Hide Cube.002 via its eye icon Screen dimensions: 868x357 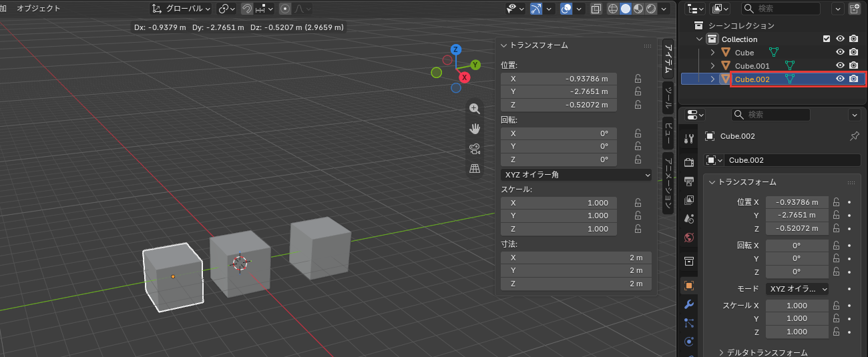[841, 79]
